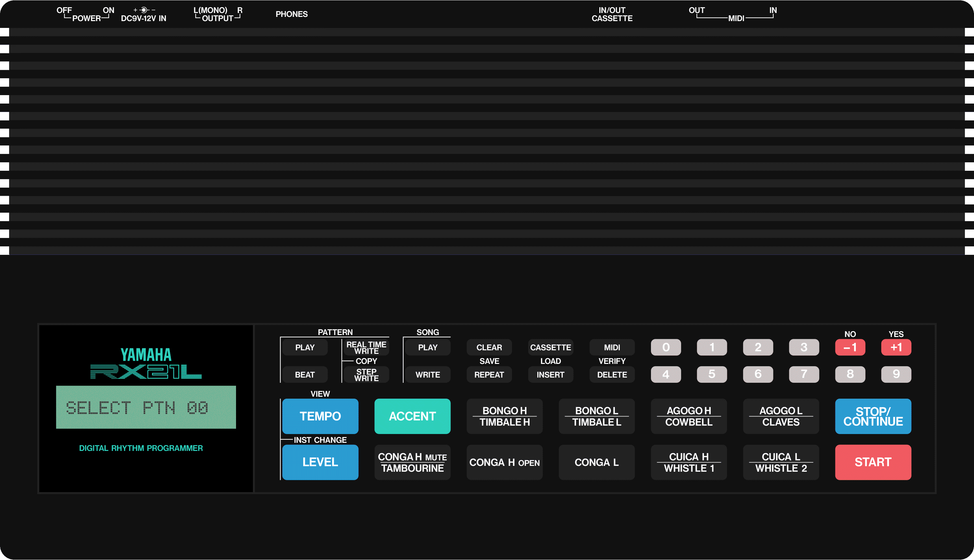
Task: Click the DC9V-12V IN label
Action: pos(144,18)
